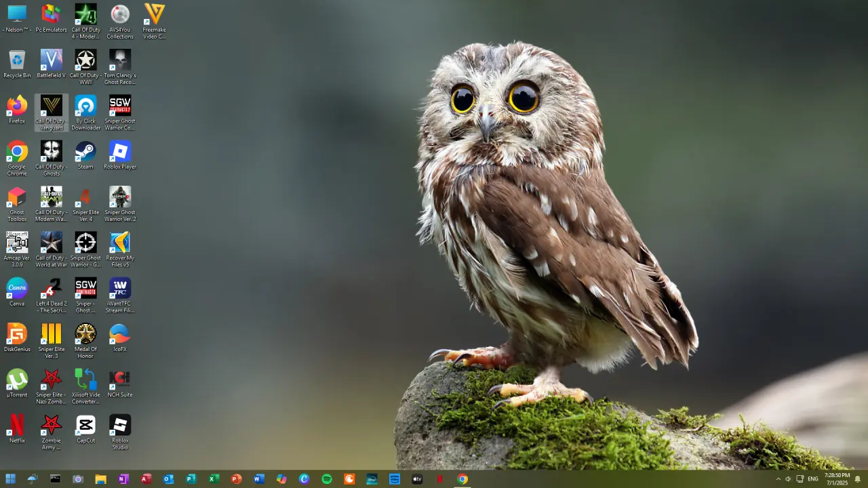
Task: Open the Canva desktop shortcut
Action: click(x=17, y=291)
